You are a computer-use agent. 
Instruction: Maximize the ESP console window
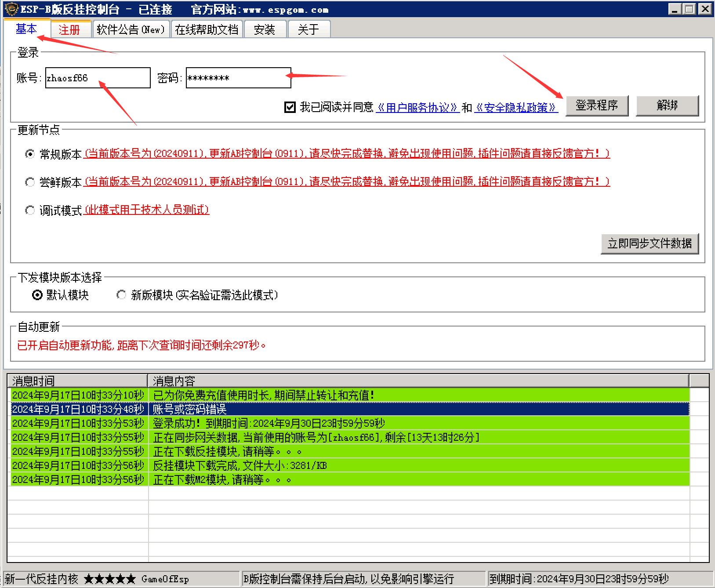(690, 9)
